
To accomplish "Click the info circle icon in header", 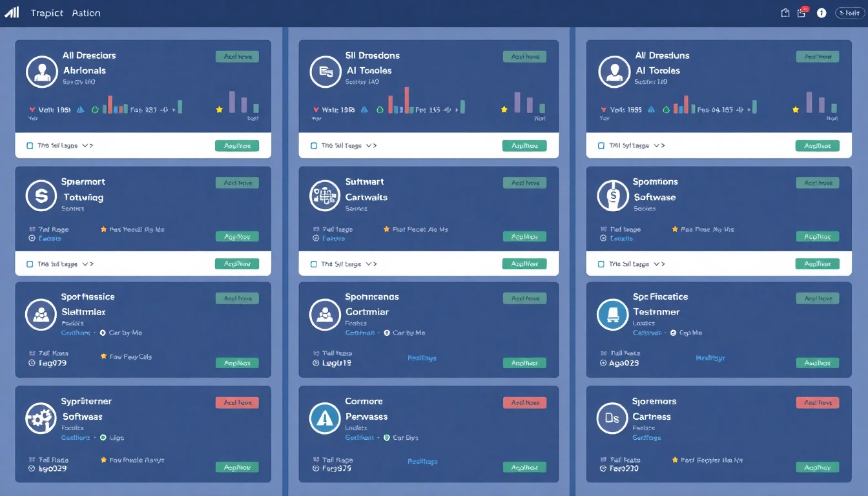I will (821, 12).
